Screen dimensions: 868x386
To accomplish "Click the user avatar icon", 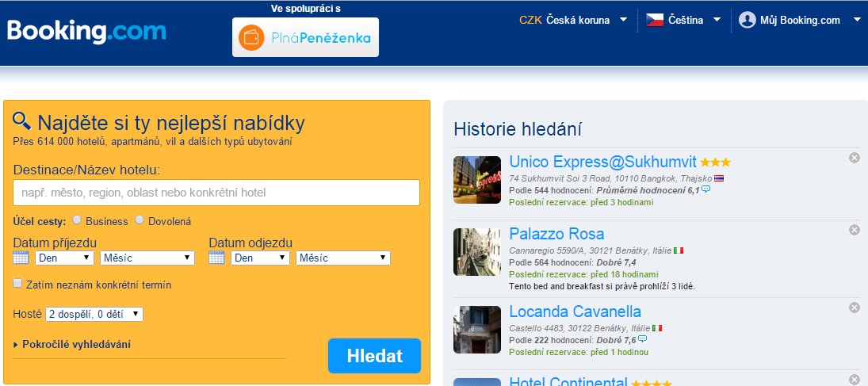I will [748, 21].
